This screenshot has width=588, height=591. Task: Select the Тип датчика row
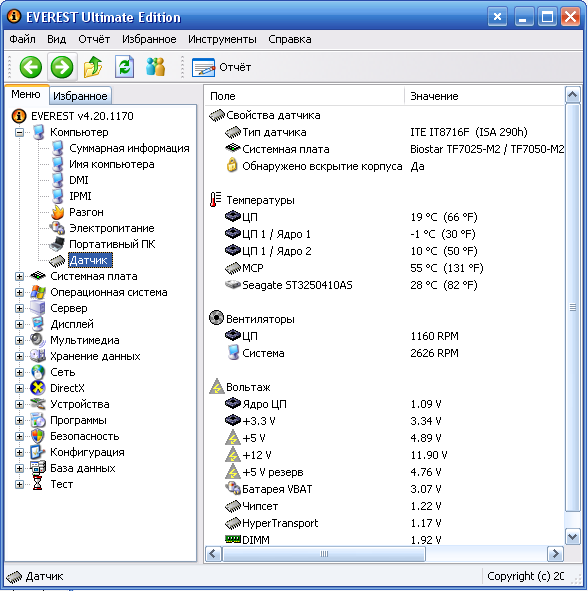coord(384,132)
